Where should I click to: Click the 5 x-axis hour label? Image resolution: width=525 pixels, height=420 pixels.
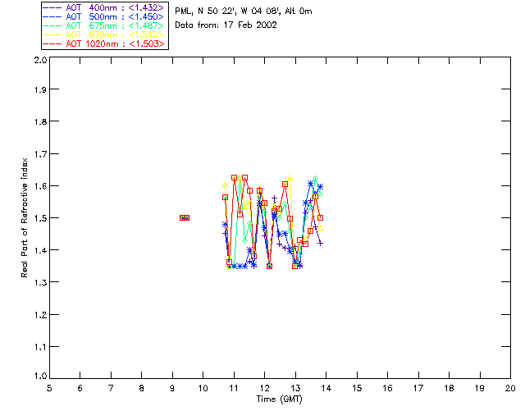[49, 388]
